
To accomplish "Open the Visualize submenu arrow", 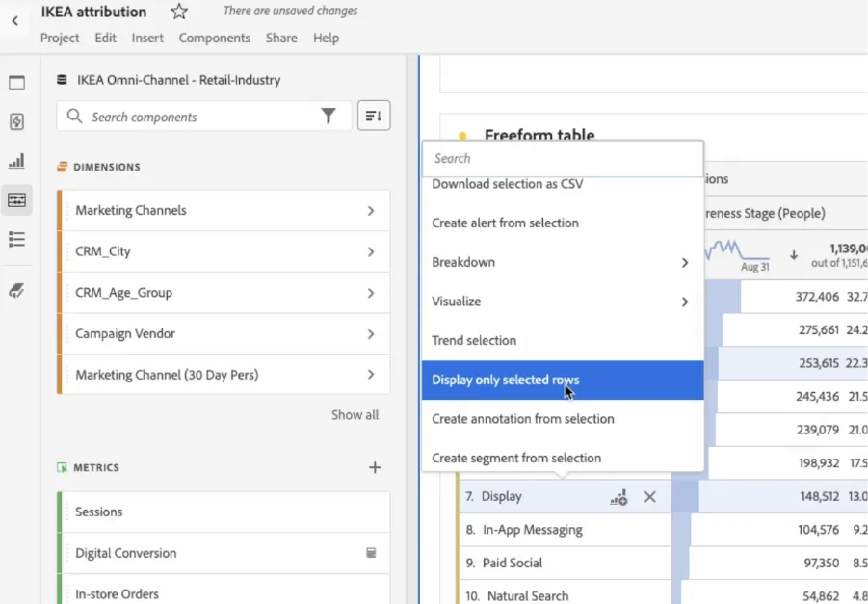I will coord(685,302).
